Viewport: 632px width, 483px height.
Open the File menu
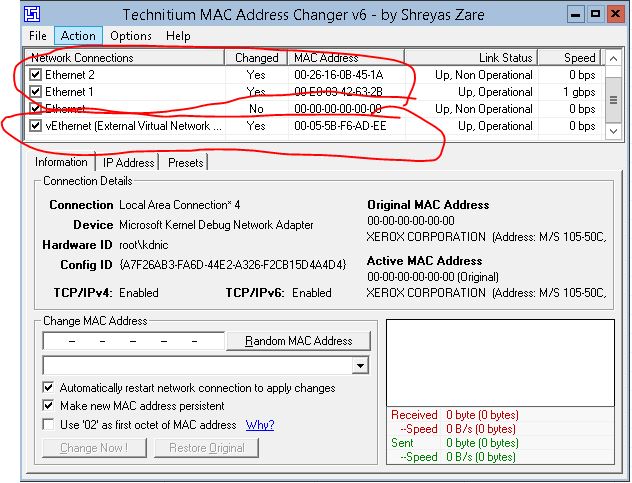click(37, 36)
